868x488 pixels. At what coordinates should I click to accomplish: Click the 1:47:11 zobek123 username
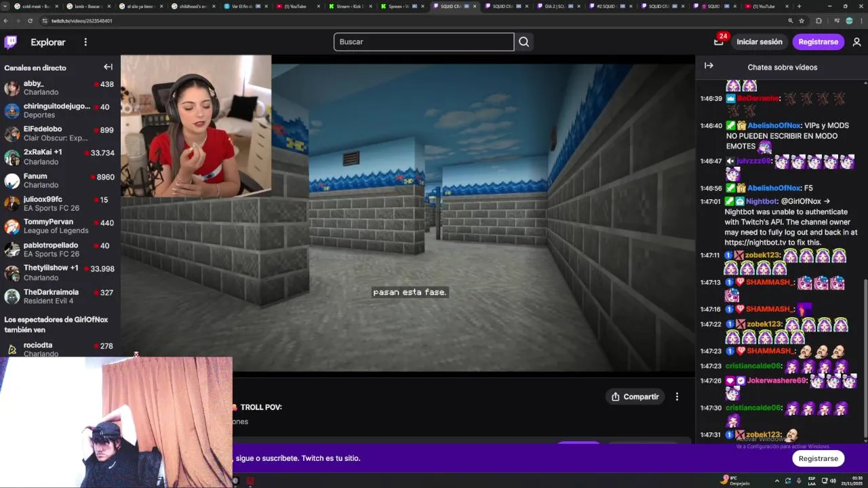[764, 256]
